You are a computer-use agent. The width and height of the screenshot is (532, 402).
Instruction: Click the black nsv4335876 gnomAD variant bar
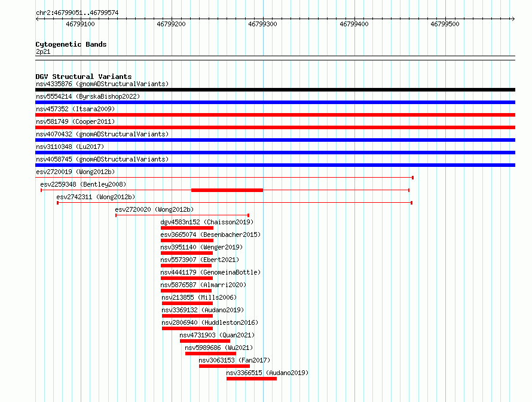pos(275,90)
